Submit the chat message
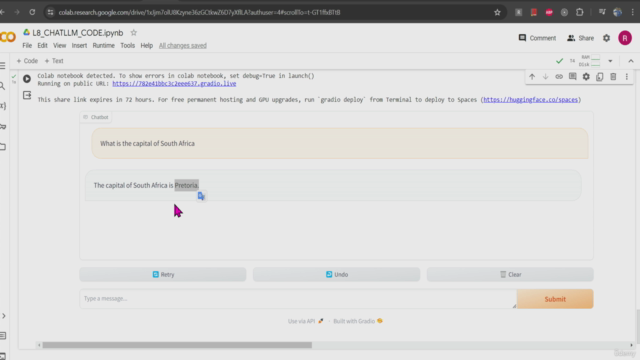Viewport: 640px width, 360px height. (555, 299)
